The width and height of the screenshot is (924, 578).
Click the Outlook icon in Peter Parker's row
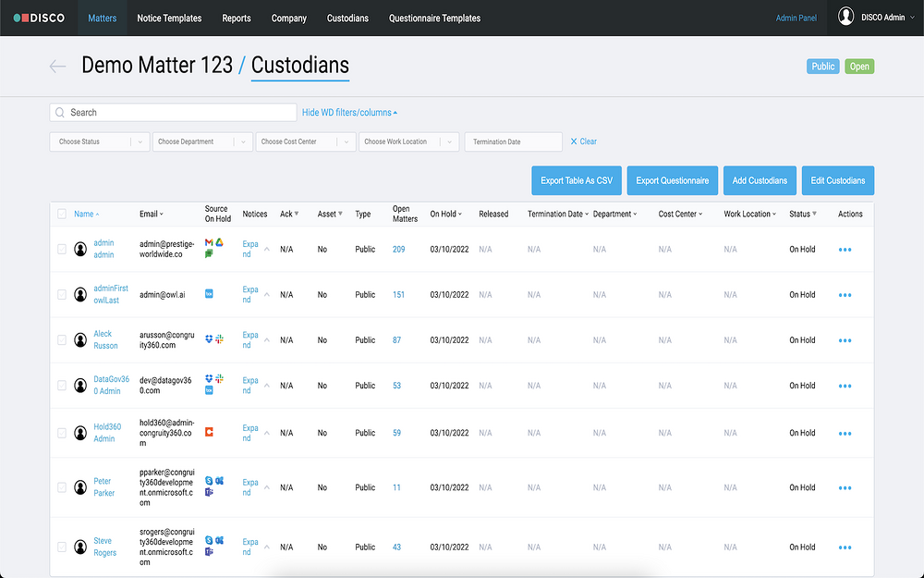click(x=219, y=481)
